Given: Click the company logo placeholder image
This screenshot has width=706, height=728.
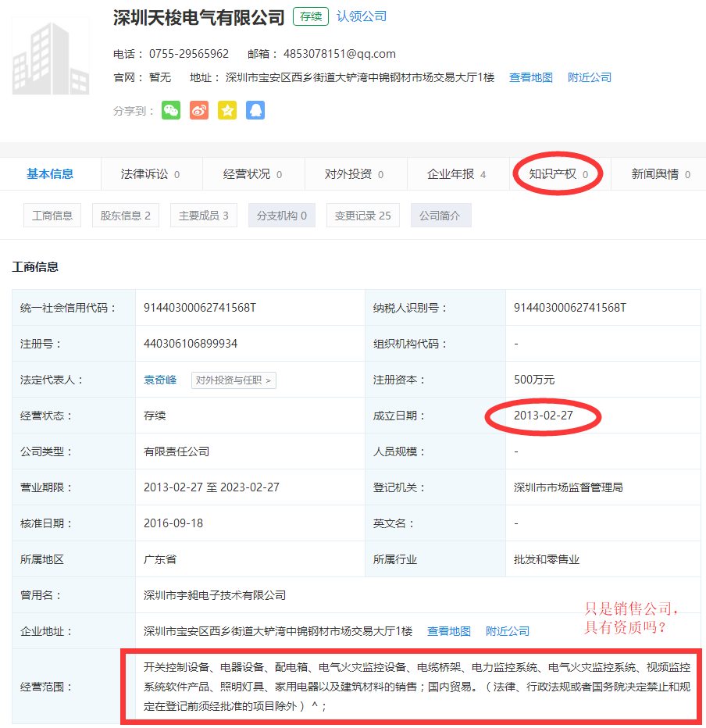Looking at the screenshot, I should (51, 56).
